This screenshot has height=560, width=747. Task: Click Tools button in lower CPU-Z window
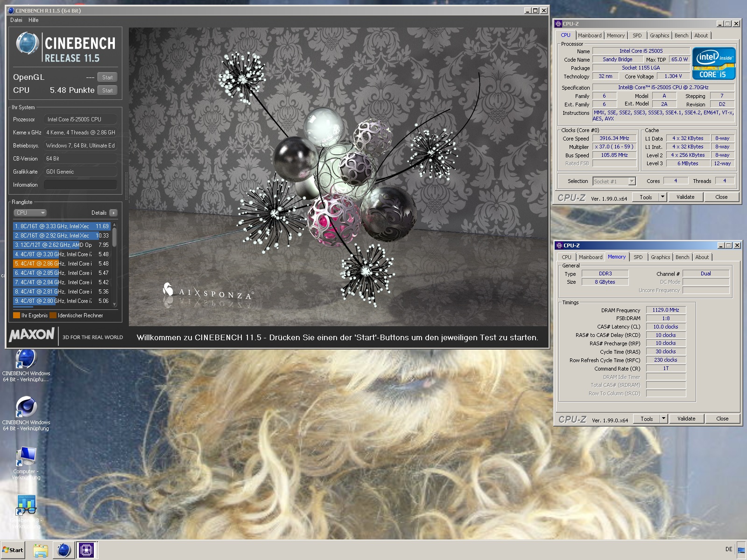point(647,419)
